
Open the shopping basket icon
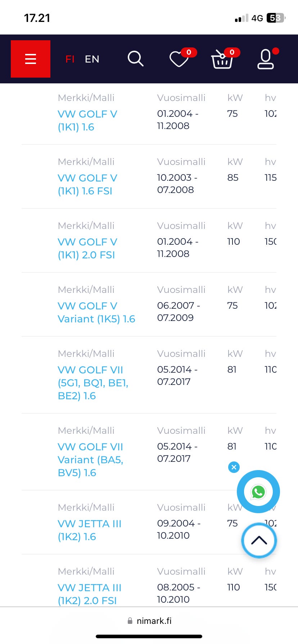pos(222,59)
